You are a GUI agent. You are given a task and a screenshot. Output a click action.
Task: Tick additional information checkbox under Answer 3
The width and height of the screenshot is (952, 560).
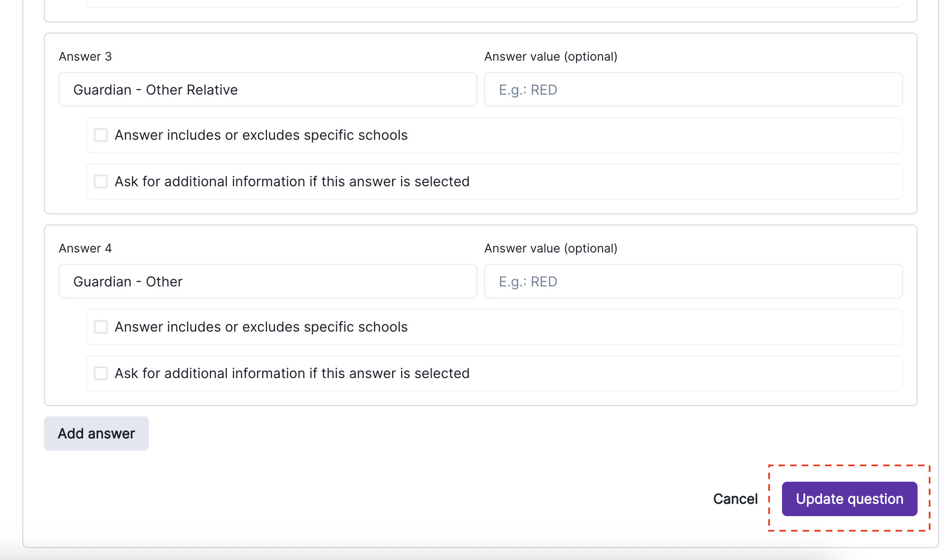(101, 182)
